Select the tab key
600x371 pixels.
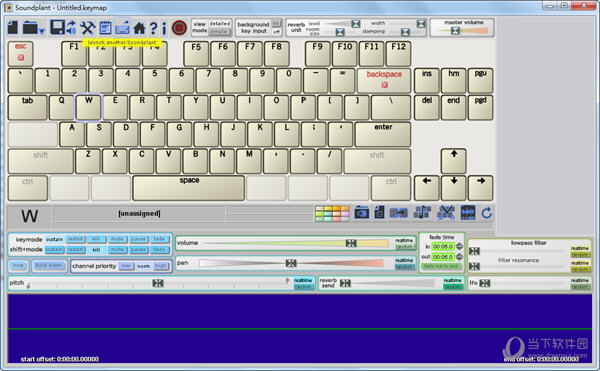(27, 107)
